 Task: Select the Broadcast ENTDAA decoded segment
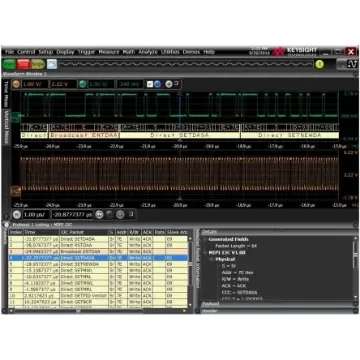pos(84,135)
